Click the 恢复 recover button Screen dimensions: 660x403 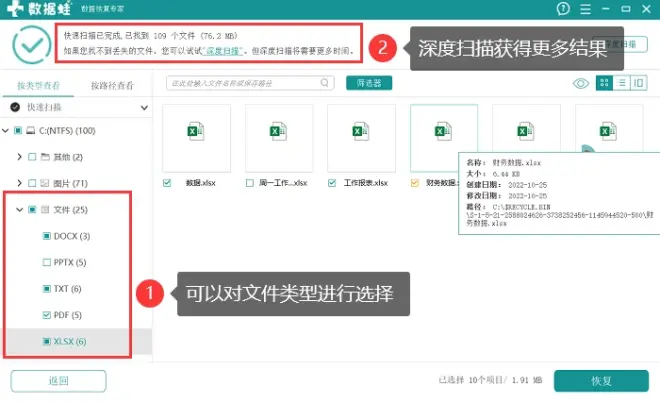(601, 381)
